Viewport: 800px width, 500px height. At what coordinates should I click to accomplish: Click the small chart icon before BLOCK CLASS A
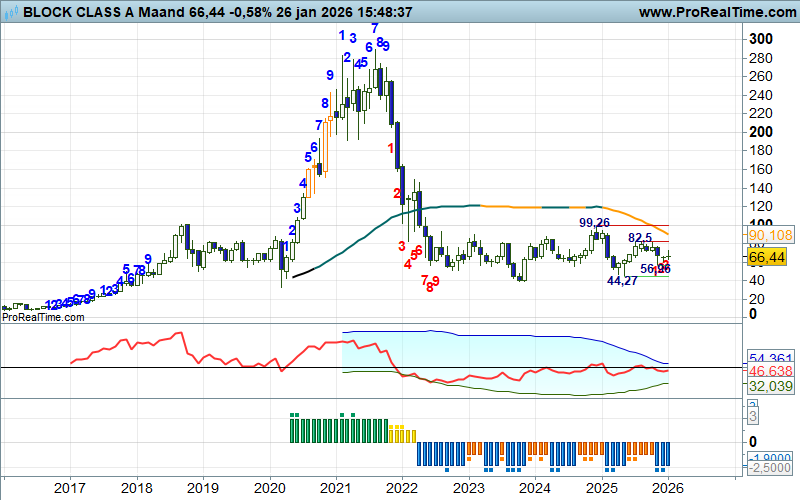point(10,12)
